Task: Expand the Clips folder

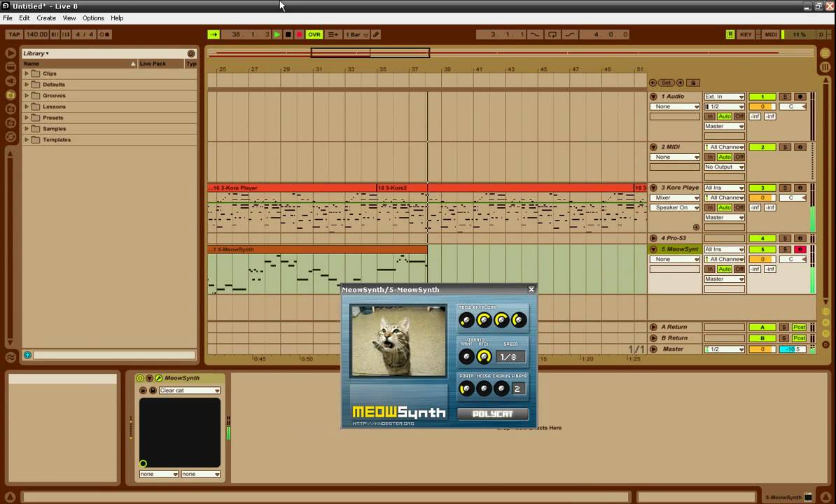Action: click(27, 73)
